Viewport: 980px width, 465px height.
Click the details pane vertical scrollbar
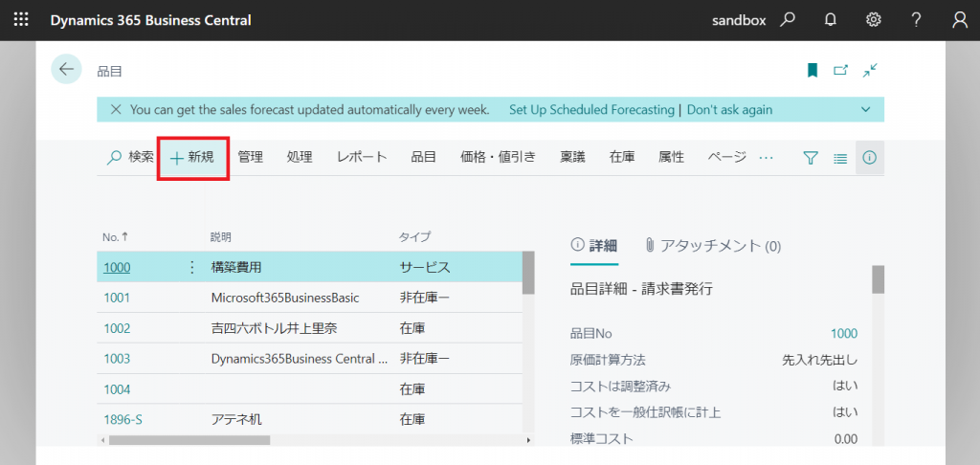pyautogui.click(x=879, y=279)
